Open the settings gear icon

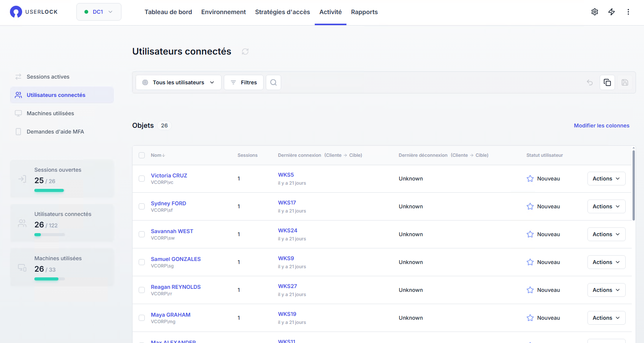(x=594, y=12)
